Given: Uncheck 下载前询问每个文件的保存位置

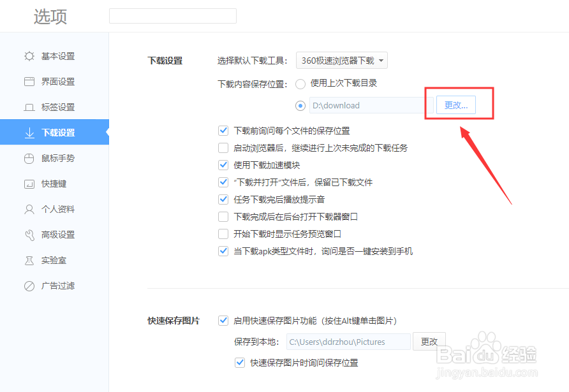Looking at the screenshot, I should (x=223, y=130).
